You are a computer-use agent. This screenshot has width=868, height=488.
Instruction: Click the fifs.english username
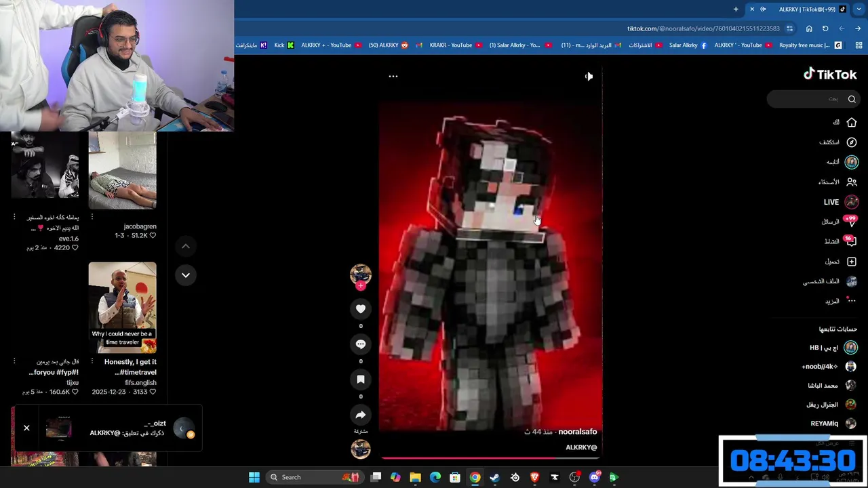click(140, 383)
